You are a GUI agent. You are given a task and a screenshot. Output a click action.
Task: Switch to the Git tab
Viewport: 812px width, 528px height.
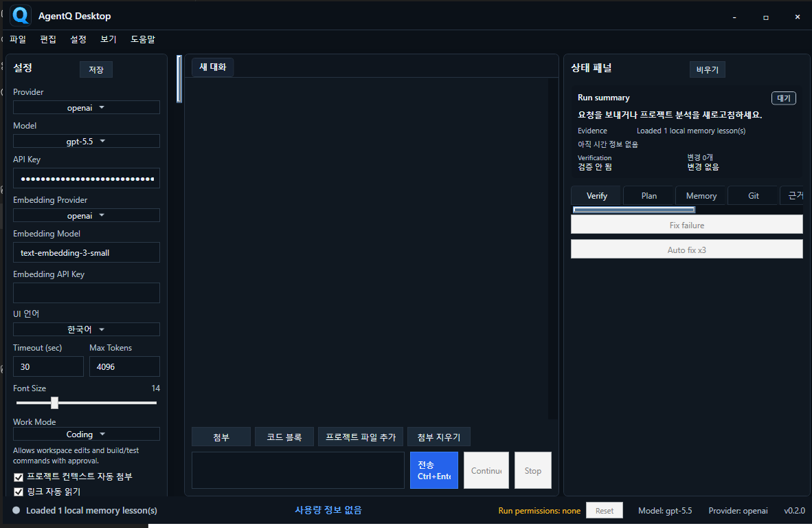click(x=754, y=196)
